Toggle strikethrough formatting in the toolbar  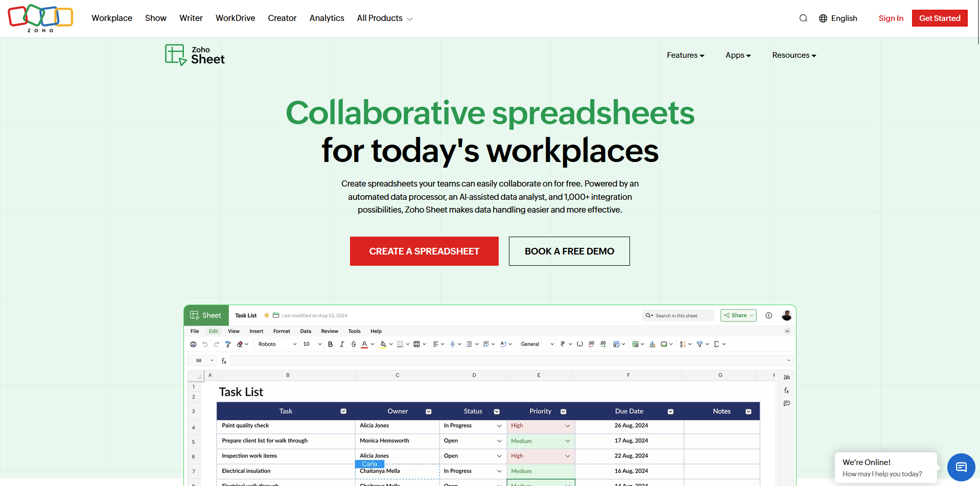pos(354,344)
